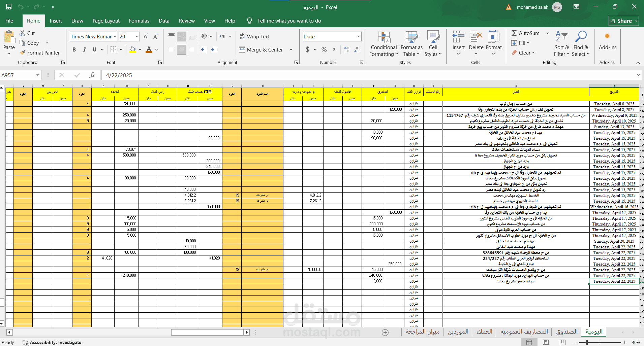Open Sort & Filter menu
This screenshot has height=346, width=644.
point(561,44)
